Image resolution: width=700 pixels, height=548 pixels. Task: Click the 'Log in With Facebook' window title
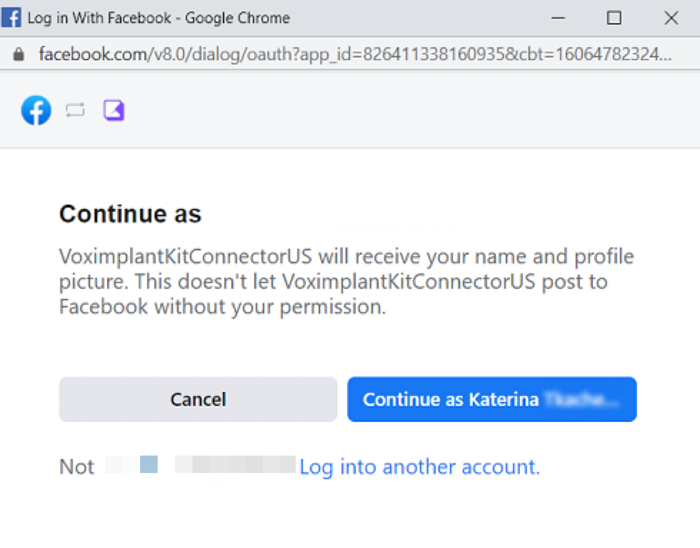tap(159, 18)
